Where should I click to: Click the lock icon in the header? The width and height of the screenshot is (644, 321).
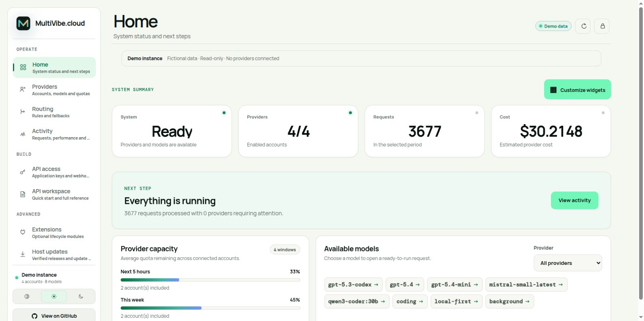point(602,26)
